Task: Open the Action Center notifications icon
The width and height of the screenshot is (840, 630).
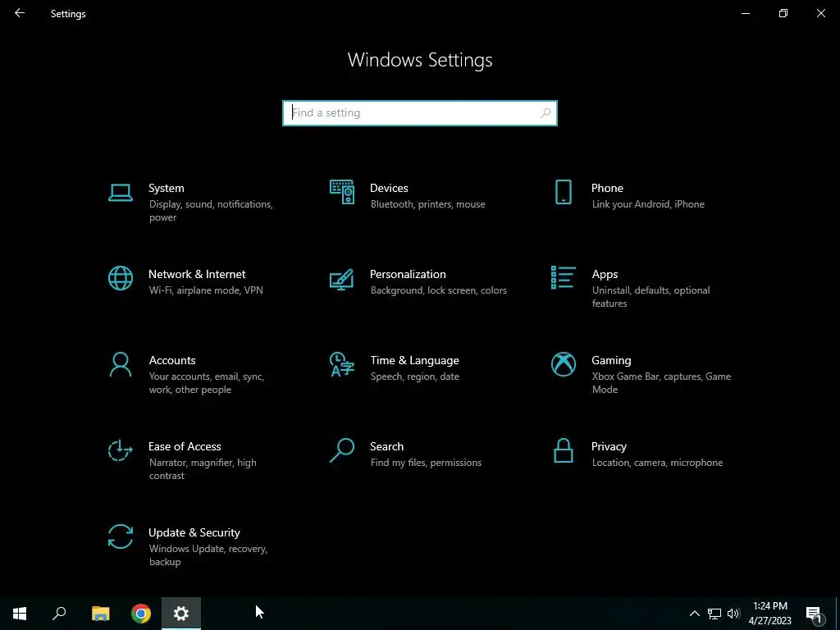Action: pos(814,614)
